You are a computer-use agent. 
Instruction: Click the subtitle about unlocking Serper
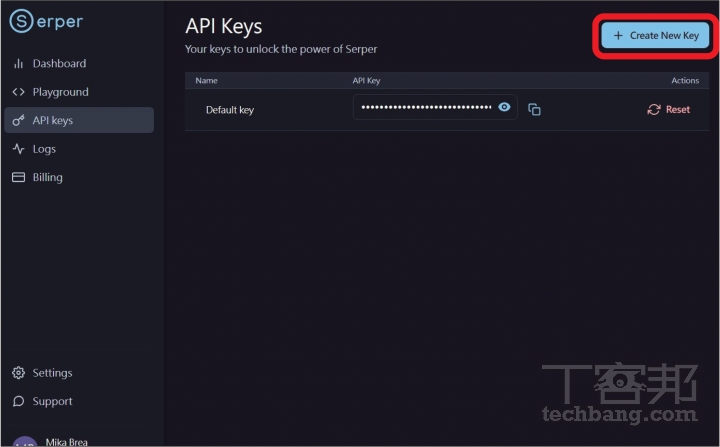[281, 49]
